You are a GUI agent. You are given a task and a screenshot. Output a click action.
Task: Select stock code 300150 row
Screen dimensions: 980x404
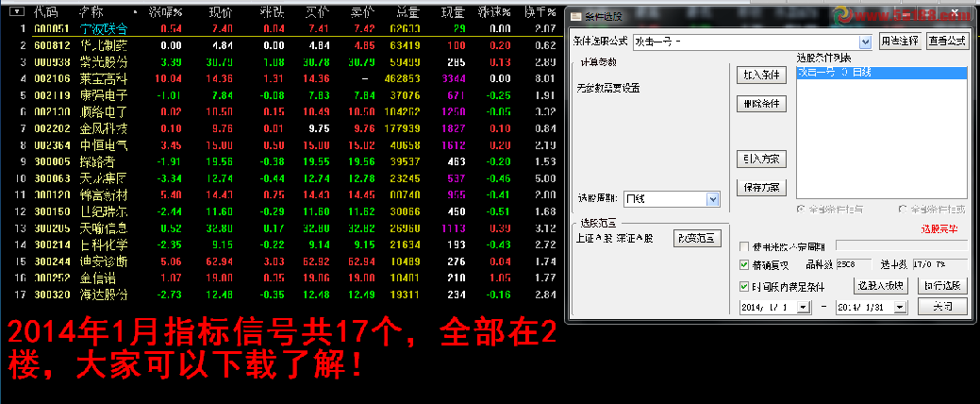click(53, 212)
